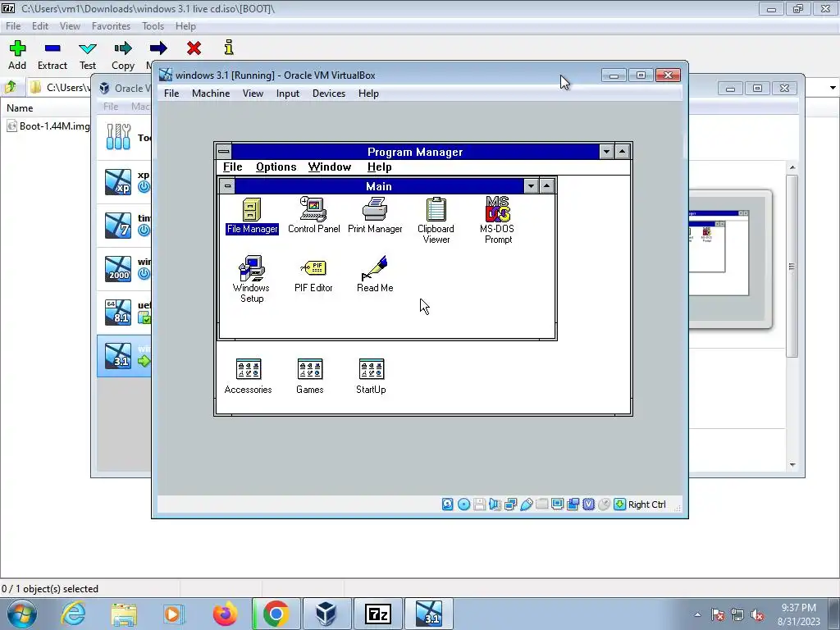Image resolution: width=840 pixels, height=630 pixels.
Task: Click VirtualBox Manager vertical scrollbar down arrow
Action: [x=792, y=465]
